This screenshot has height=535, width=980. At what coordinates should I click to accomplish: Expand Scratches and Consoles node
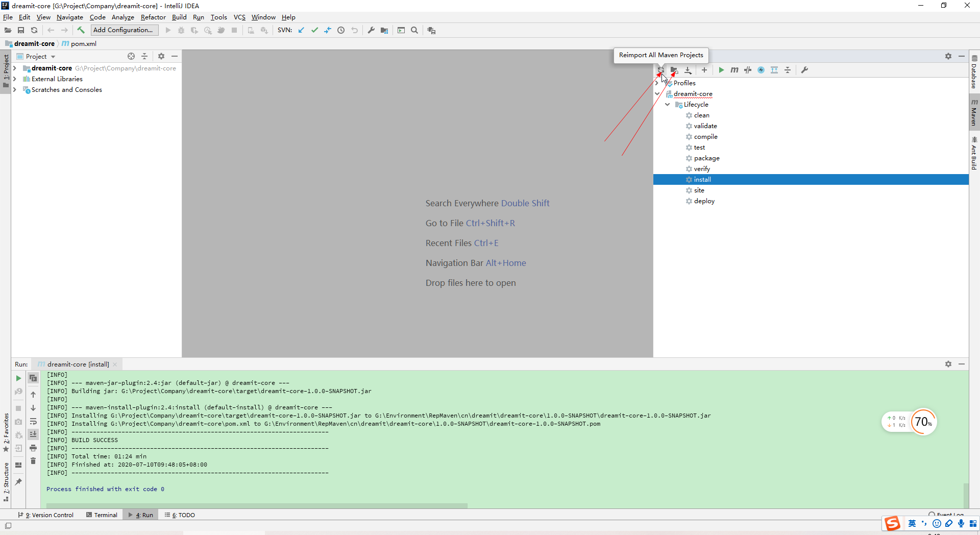pos(15,89)
